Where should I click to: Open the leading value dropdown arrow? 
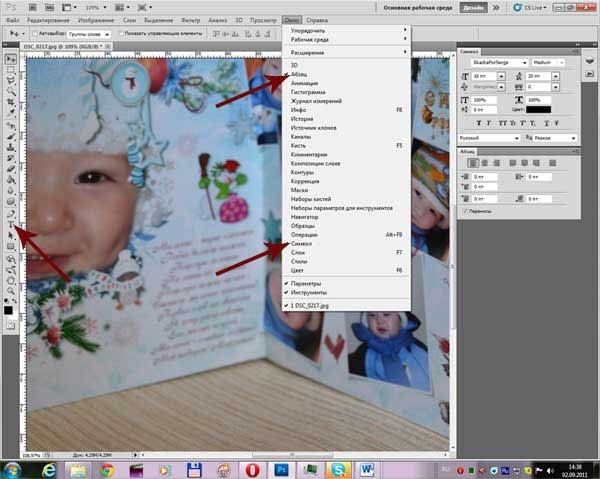tap(555, 77)
